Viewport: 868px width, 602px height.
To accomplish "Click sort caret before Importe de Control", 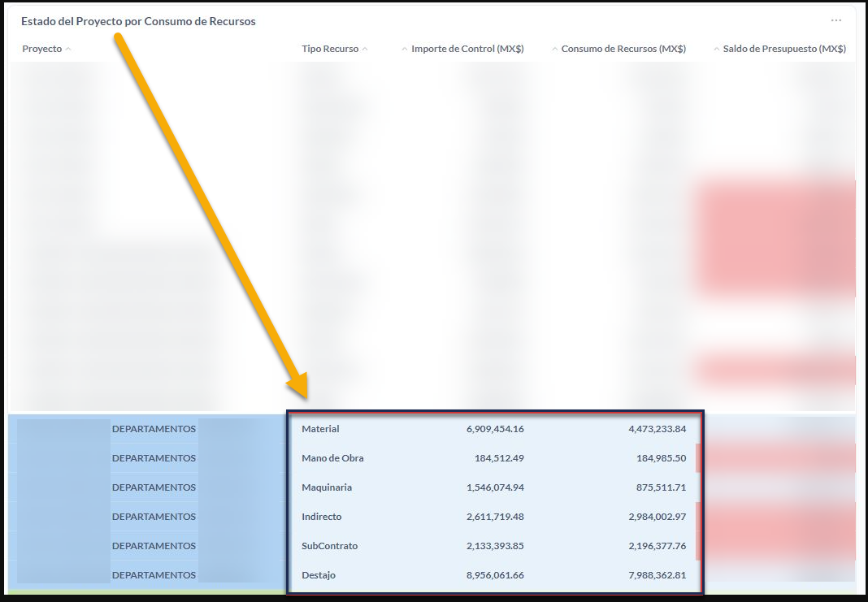I will coord(404,50).
